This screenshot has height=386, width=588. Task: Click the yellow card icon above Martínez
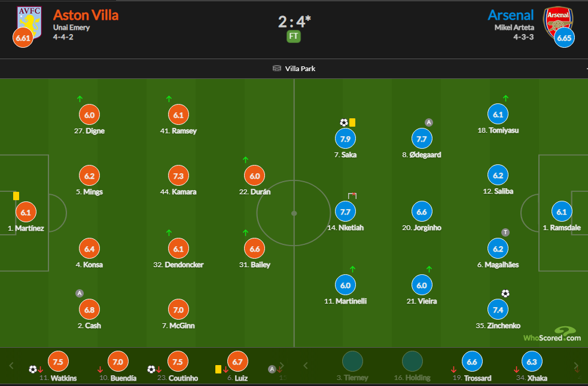16,196
